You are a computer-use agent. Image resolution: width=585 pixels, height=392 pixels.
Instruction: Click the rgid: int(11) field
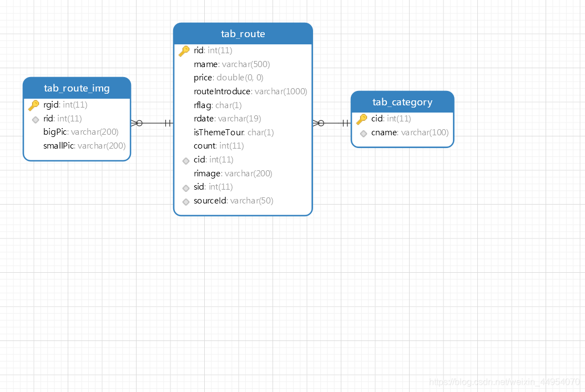tap(65, 105)
